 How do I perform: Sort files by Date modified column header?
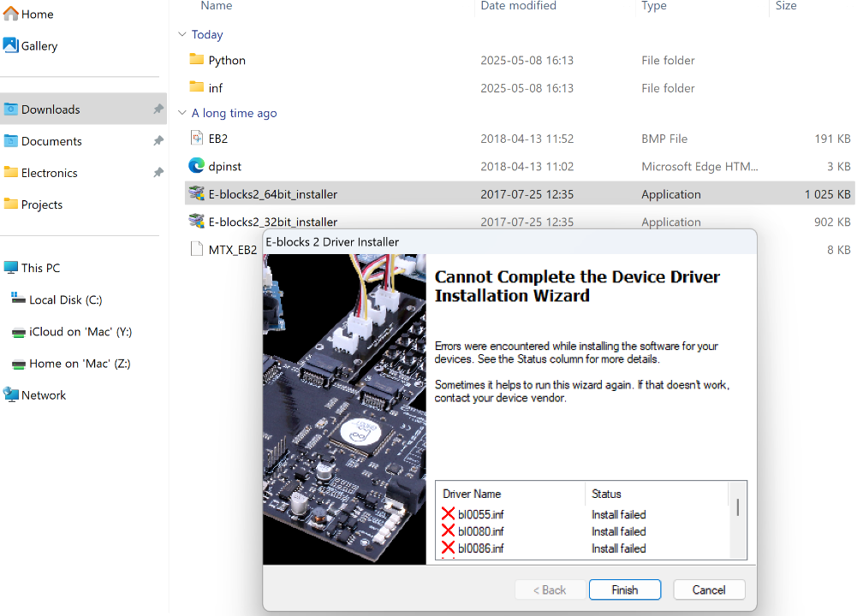coord(518,5)
